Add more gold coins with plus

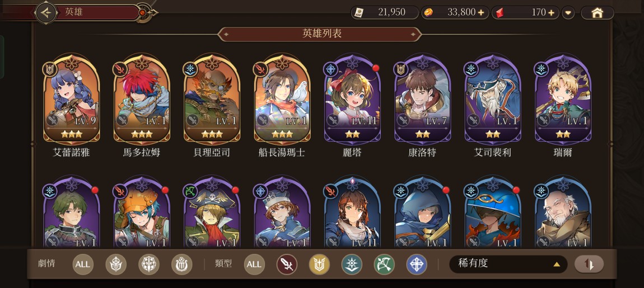click(x=480, y=13)
